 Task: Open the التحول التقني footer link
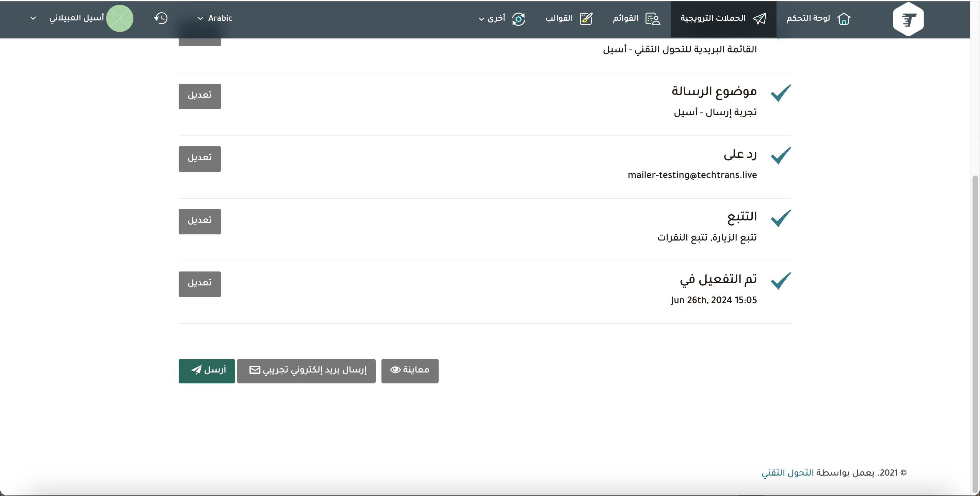(787, 473)
